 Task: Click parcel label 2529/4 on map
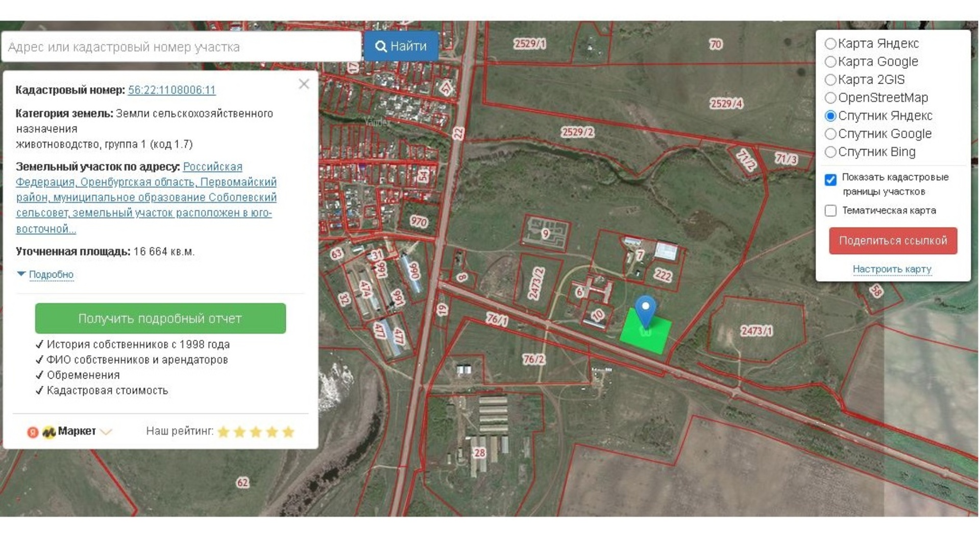(726, 104)
